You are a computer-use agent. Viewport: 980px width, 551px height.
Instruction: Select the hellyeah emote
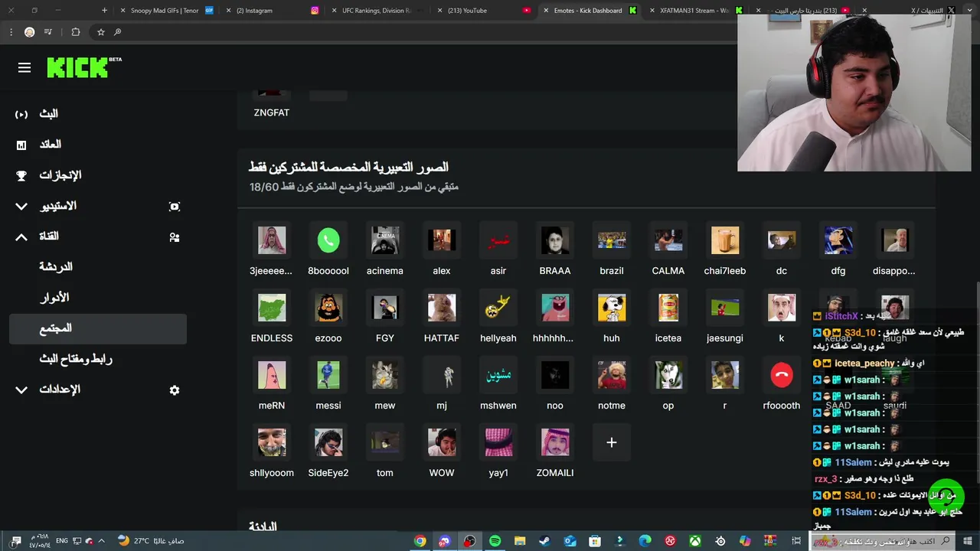tap(498, 308)
